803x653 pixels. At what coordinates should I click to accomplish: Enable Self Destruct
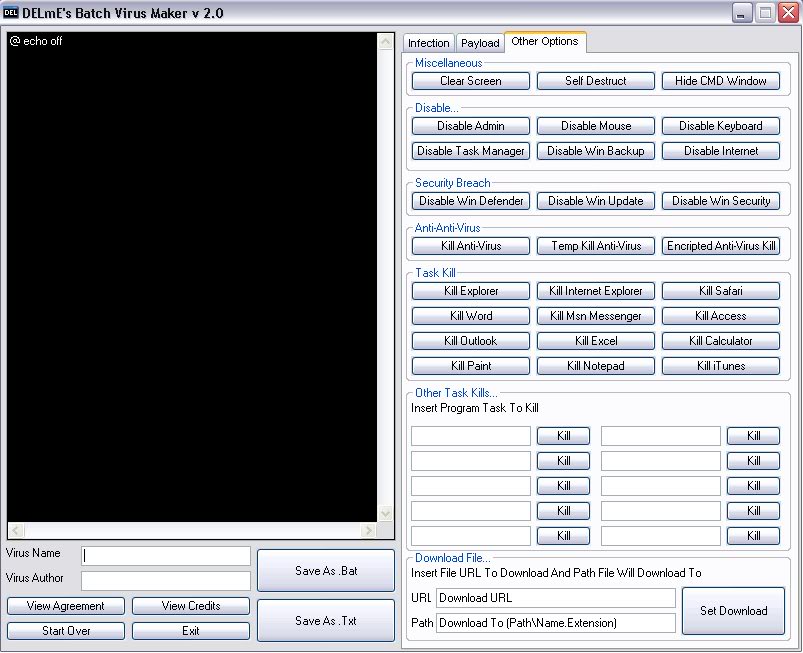coord(595,80)
